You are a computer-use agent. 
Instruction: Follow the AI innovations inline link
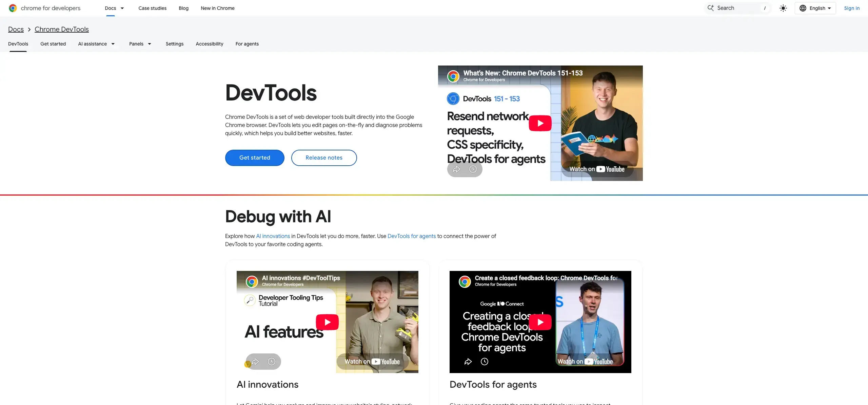pyautogui.click(x=273, y=236)
